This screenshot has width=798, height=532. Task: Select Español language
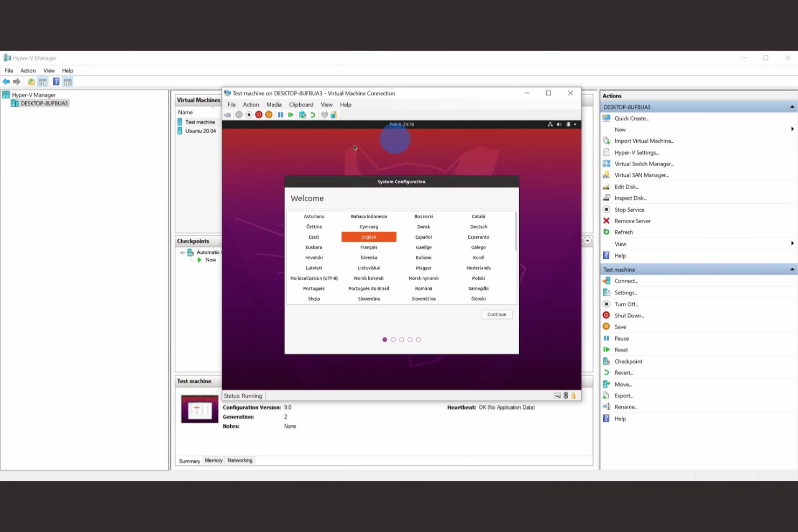click(x=424, y=237)
